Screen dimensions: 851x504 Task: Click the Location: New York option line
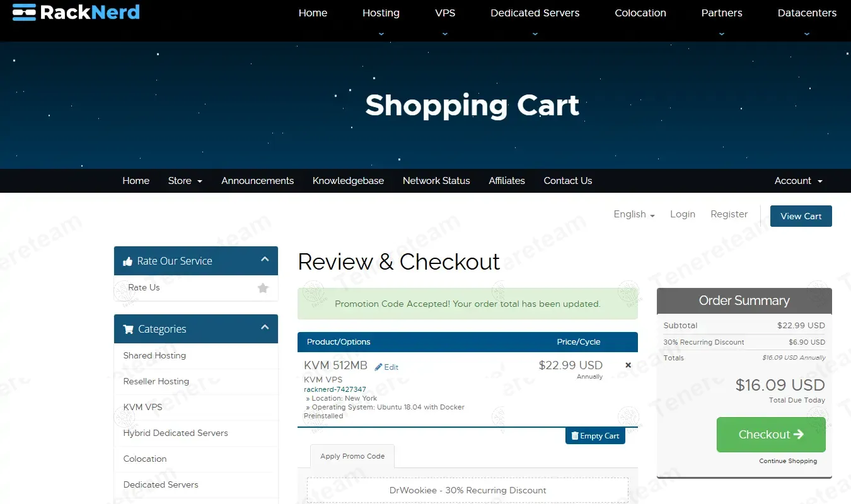pos(342,398)
